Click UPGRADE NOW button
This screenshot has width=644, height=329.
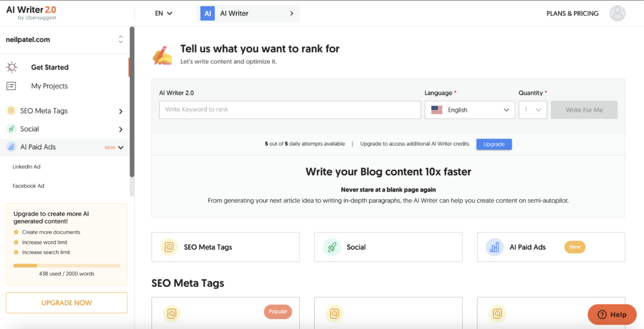67,303
